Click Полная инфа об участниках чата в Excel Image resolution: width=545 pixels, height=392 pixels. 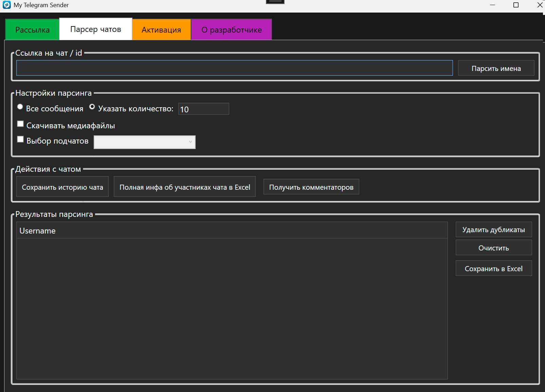click(185, 187)
